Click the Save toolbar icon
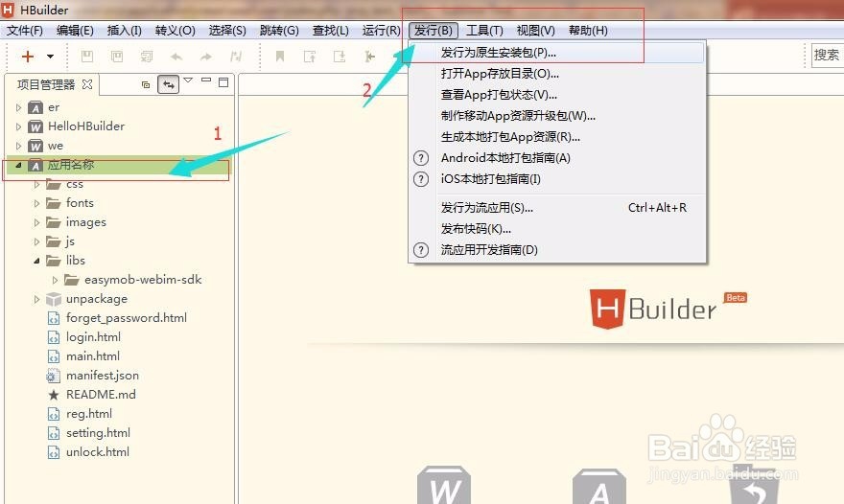Screen dimensions: 844x504 (x=86, y=56)
